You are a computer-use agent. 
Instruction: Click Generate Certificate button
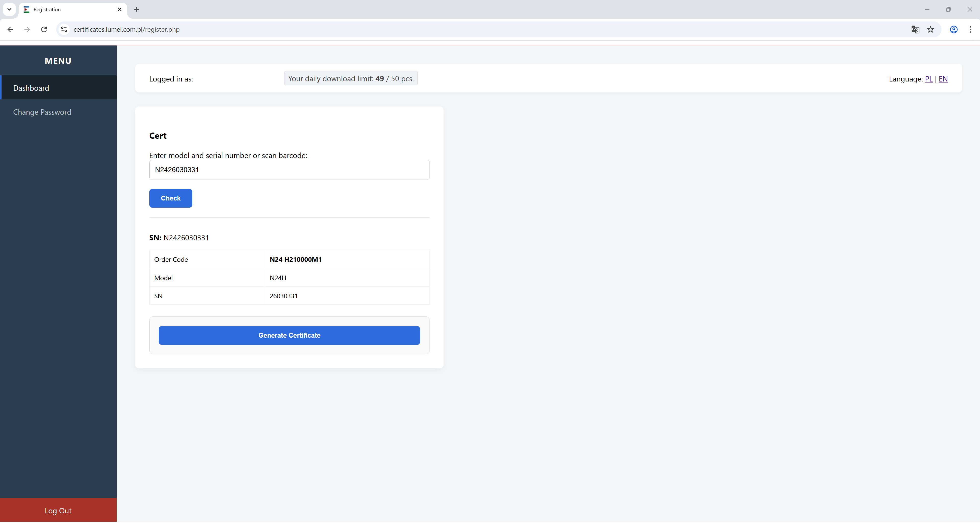click(289, 335)
